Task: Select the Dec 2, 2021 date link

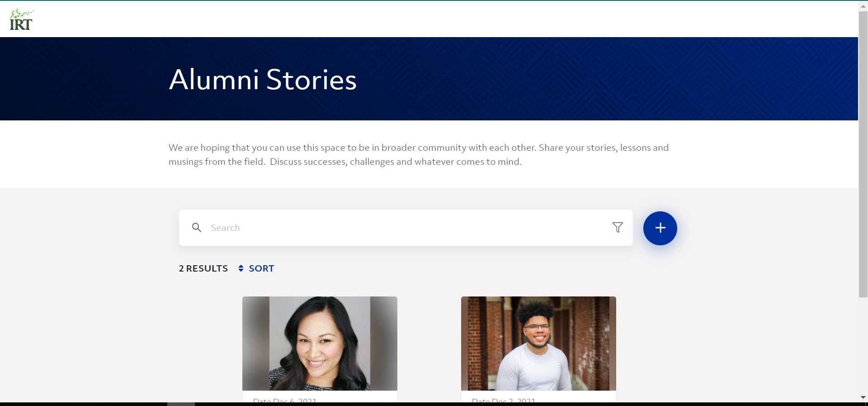Action: tap(504, 400)
